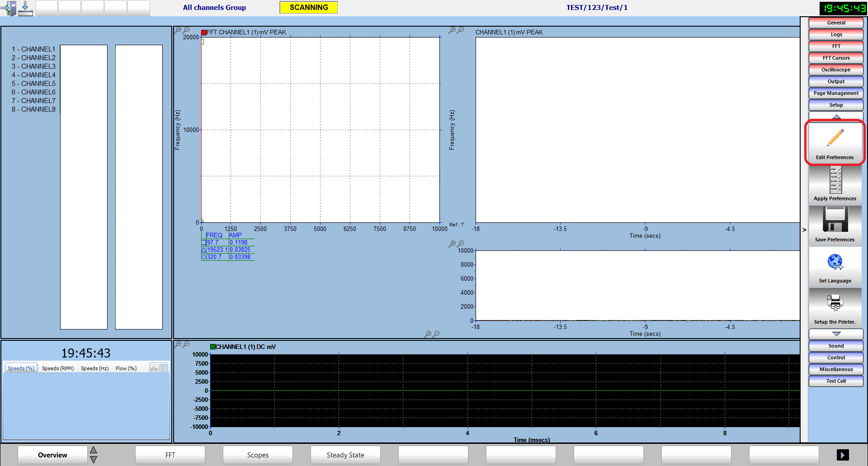Image resolution: width=868 pixels, height=466 pixels.
Task: Collapse the side panel with the > arrow
Action: coord(804,230)
